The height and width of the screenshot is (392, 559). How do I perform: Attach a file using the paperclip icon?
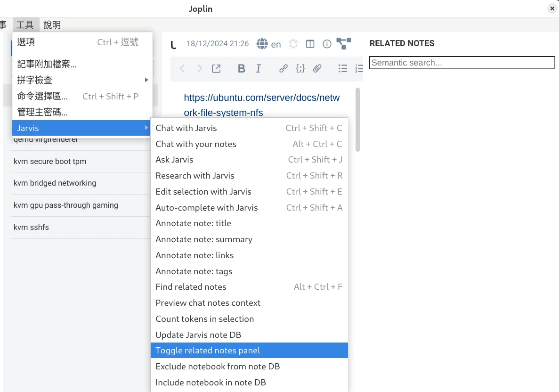tap(317, 68)
